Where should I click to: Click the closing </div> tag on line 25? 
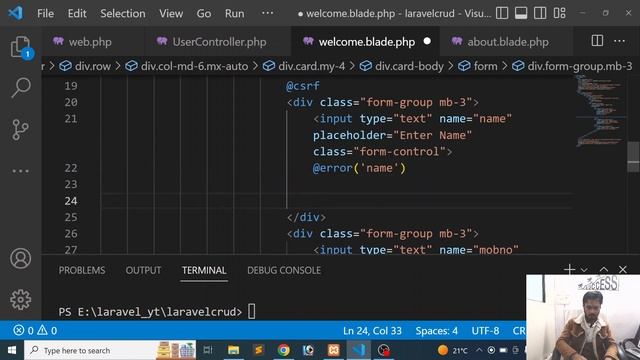tap(306, 217)
